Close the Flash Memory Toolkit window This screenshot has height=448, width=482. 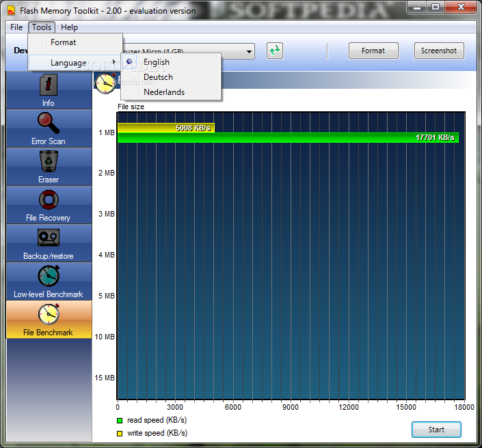tap(461, 7)
